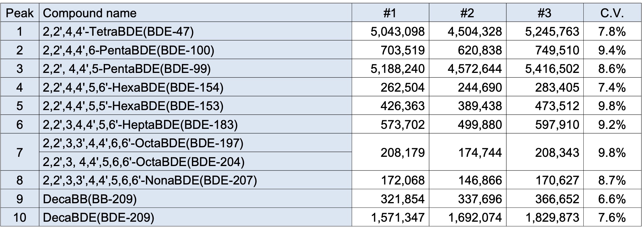Select the C.V. column header

[612, 13]
